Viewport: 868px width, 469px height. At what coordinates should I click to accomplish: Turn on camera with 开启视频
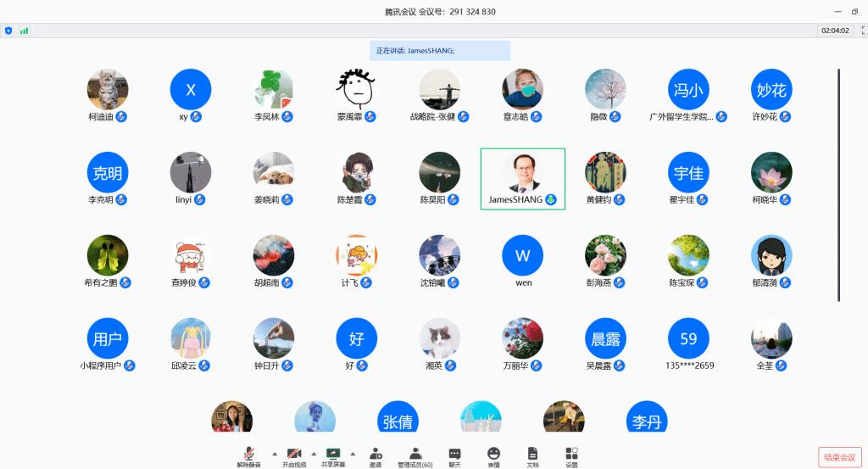pos(294,455)
